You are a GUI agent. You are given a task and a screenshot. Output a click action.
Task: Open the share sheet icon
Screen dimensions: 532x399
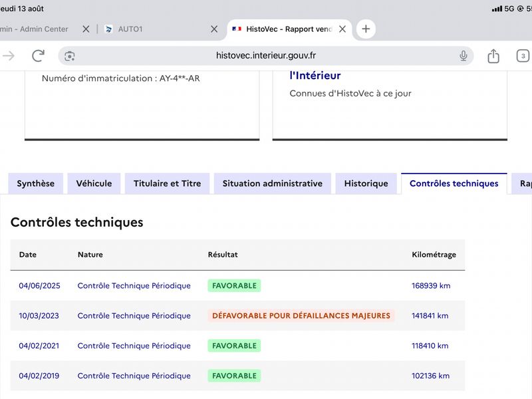[493, 56]
